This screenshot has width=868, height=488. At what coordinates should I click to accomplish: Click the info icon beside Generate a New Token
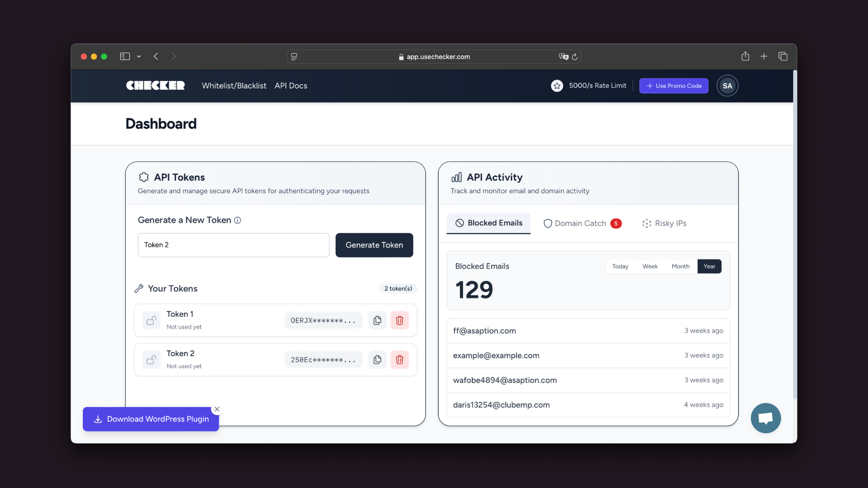coord(237,220)
